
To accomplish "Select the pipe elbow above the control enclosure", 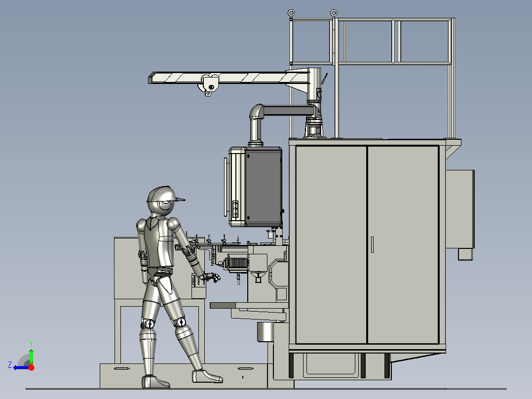I will pyautogui.click(x=257, y=112).
